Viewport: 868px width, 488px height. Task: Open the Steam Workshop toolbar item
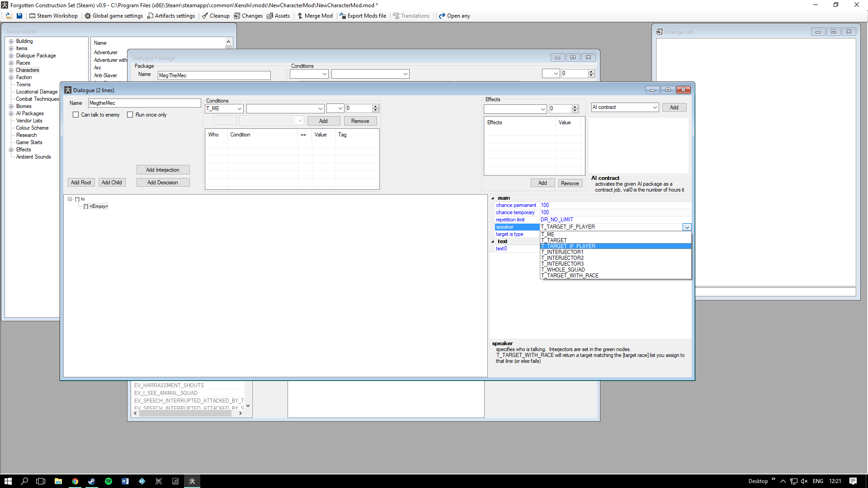tap(53, 16)
